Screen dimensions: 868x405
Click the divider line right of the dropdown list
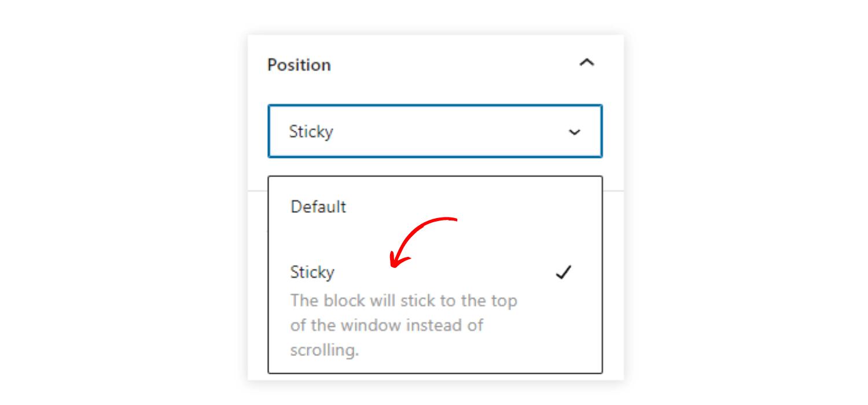(x=612, y=190)
